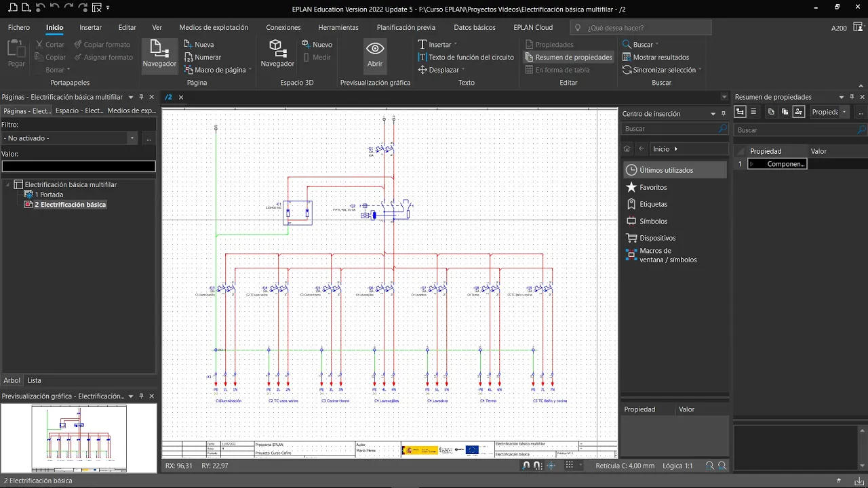Click copy properties icon in Resumen toolbar
868x488 pixels.
pyautogui.click(x=771, y=112)
